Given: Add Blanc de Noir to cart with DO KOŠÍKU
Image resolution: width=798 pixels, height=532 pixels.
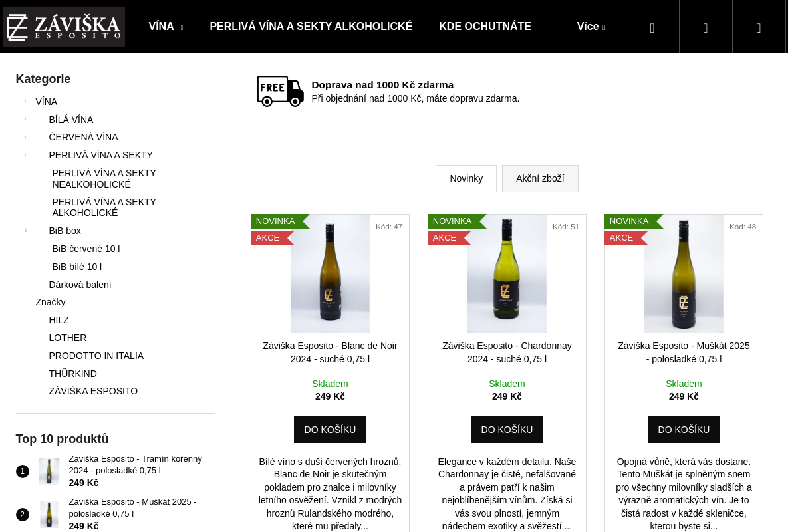Looking at the screenshot, I should point(330,430).
